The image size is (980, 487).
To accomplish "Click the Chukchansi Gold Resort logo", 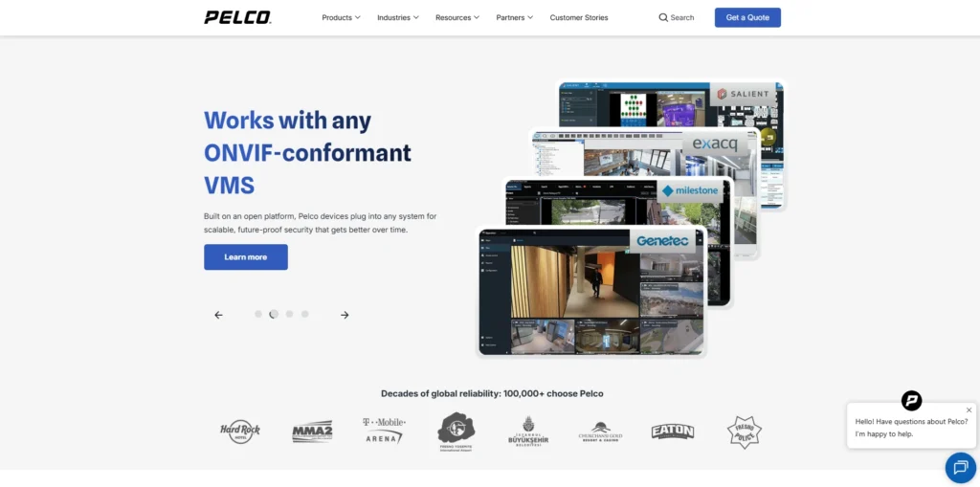I will 600,432.
